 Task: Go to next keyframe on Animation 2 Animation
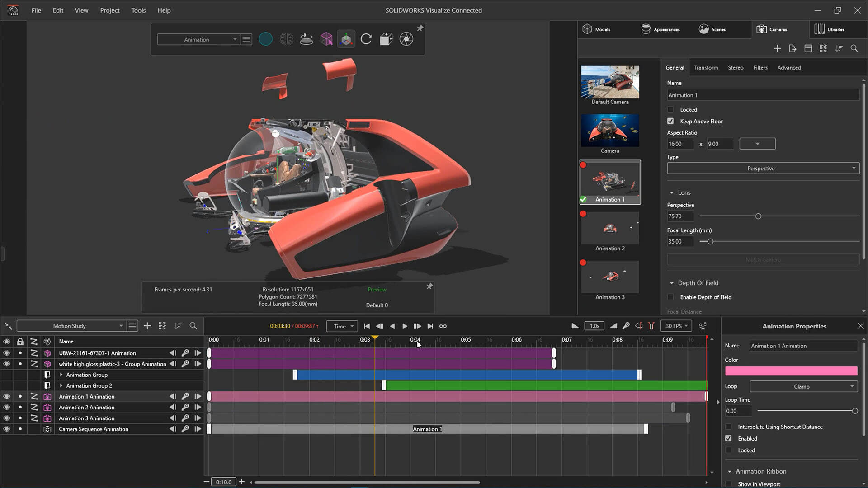[198, 407]
